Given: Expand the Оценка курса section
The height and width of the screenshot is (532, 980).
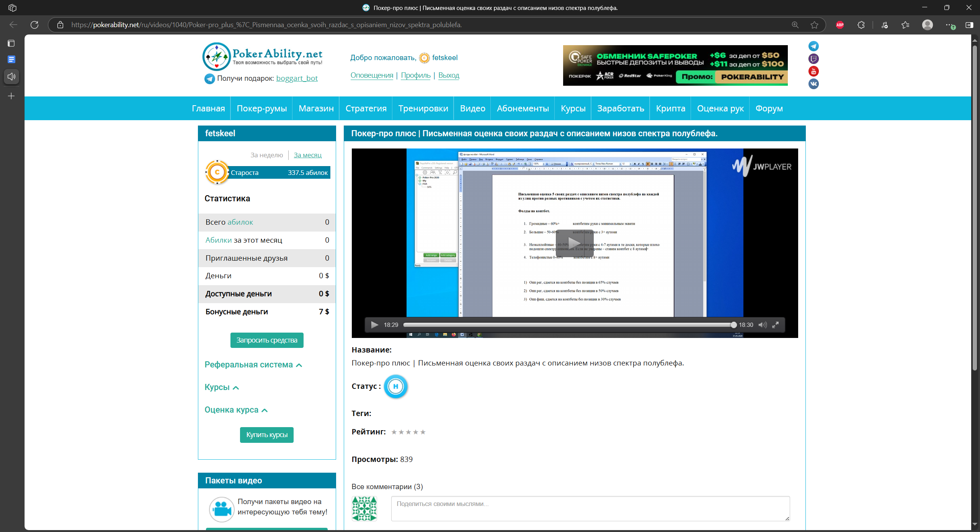Looking at the screenshot, I should [236, 410].
